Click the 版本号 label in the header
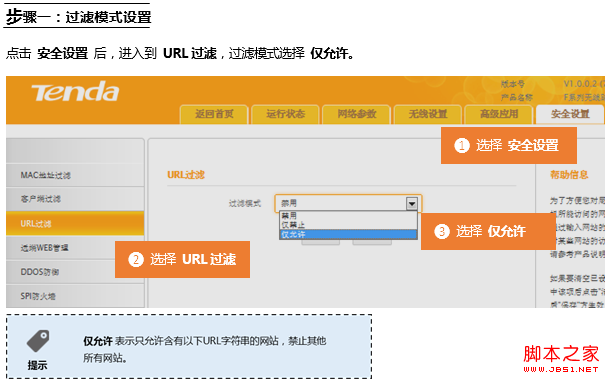This screenshot has height=385, width=612. [513, 84]
